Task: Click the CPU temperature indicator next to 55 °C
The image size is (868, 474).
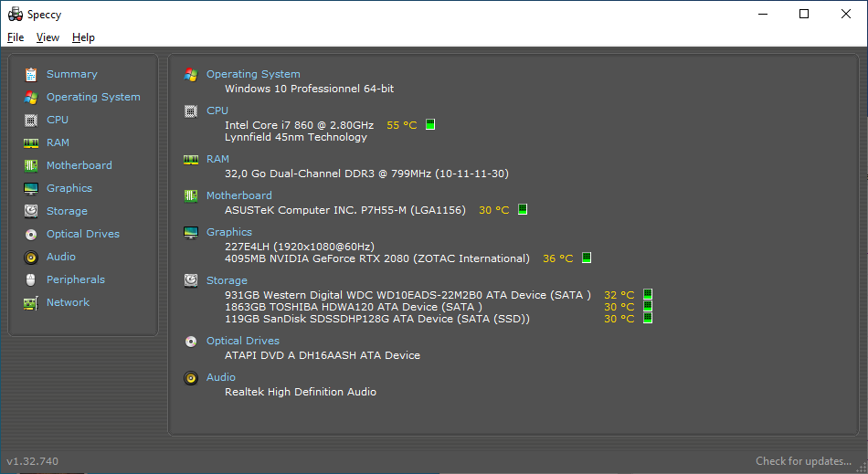Action: 430,124
